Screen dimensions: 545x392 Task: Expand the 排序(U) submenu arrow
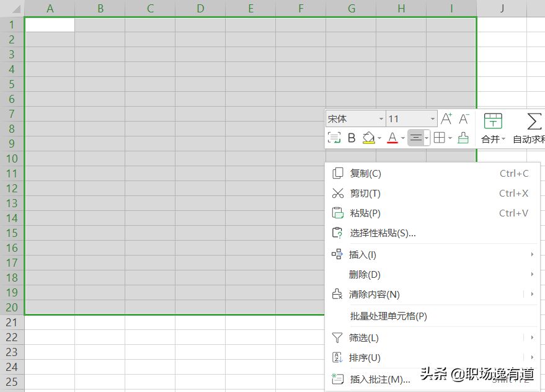(x=532, y=357)
